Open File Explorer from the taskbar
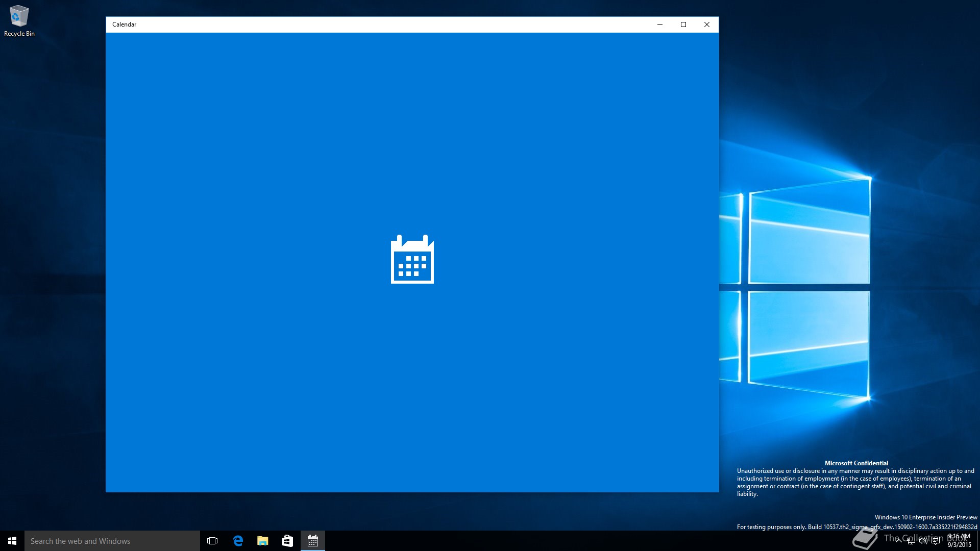The width and height of the screenshot is (980, 551). coord(263,541)
